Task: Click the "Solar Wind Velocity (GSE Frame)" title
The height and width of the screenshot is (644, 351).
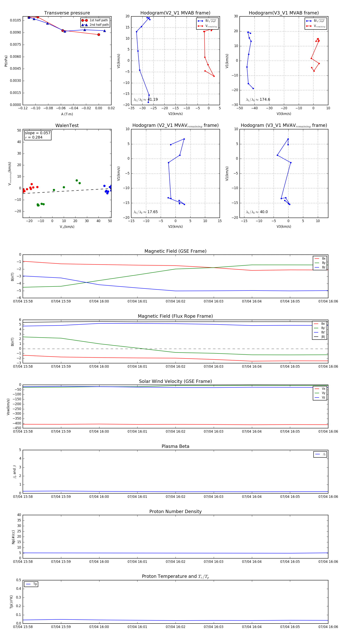Action: click(x=175, y=382)
